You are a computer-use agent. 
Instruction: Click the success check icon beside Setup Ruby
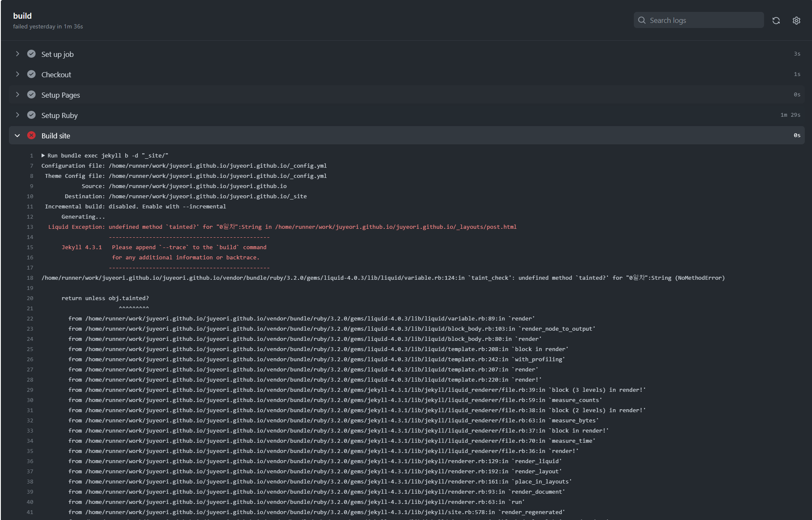click(31, 115)
